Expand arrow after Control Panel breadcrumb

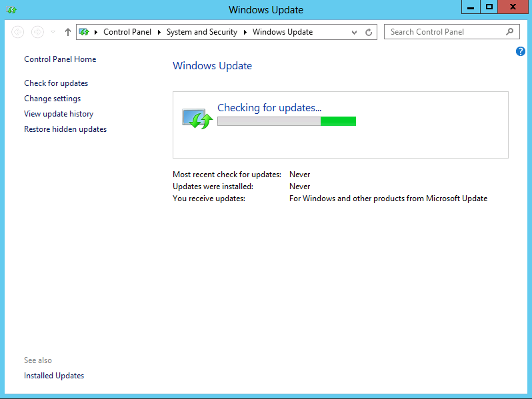pos(159,32)
